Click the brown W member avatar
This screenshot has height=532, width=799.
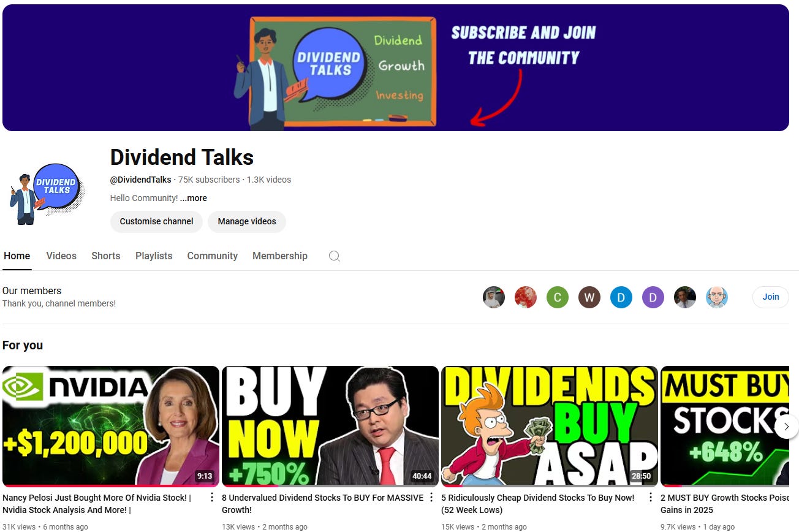click(x=589, y=298)
